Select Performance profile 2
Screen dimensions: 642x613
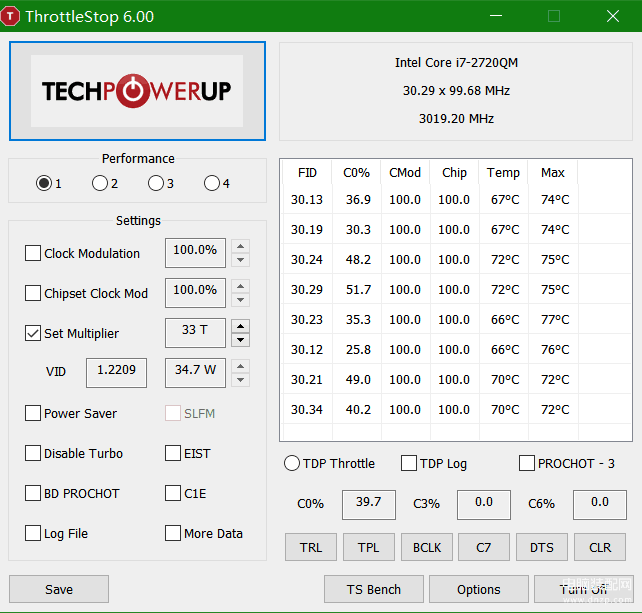[100, 183]
